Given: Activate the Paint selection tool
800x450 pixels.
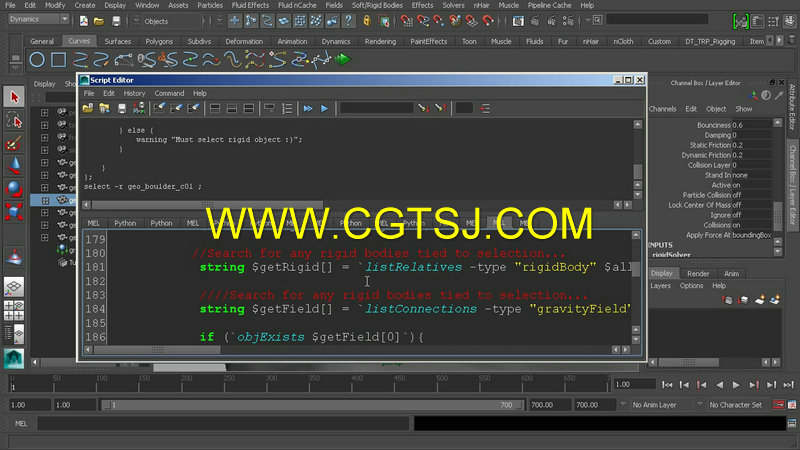Looking at the screenshot, I should (14, 143).
